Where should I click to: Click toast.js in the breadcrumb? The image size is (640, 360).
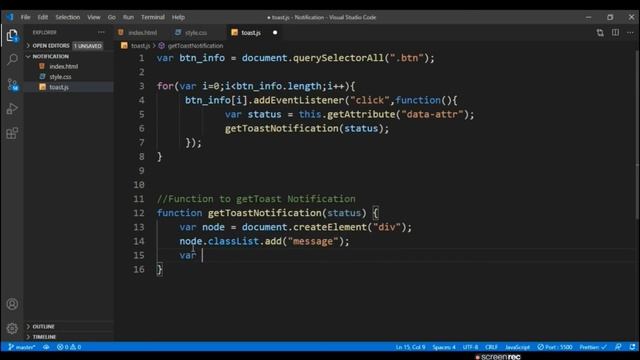pyautogui.click(x=140, y=46)
